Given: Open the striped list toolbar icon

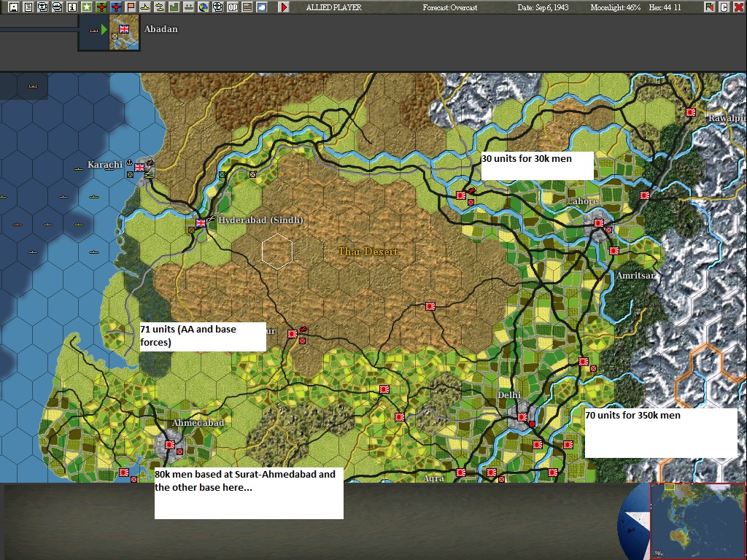Looking at the screenshot, I should coord(247,7).
